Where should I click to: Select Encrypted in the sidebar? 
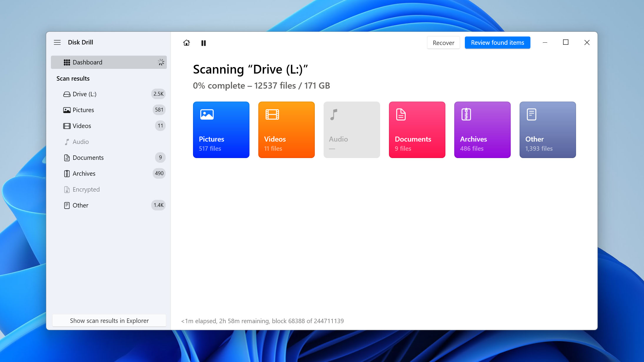(x=109, y=189)
